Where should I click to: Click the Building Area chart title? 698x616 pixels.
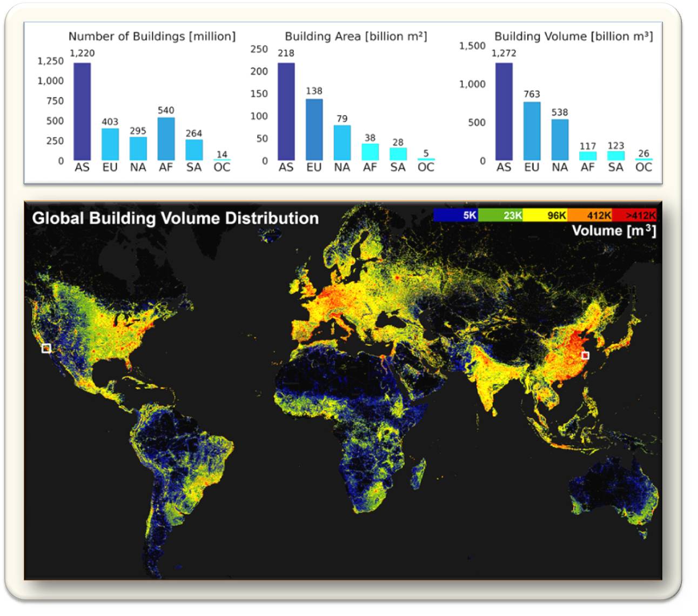tap(355, 36)
